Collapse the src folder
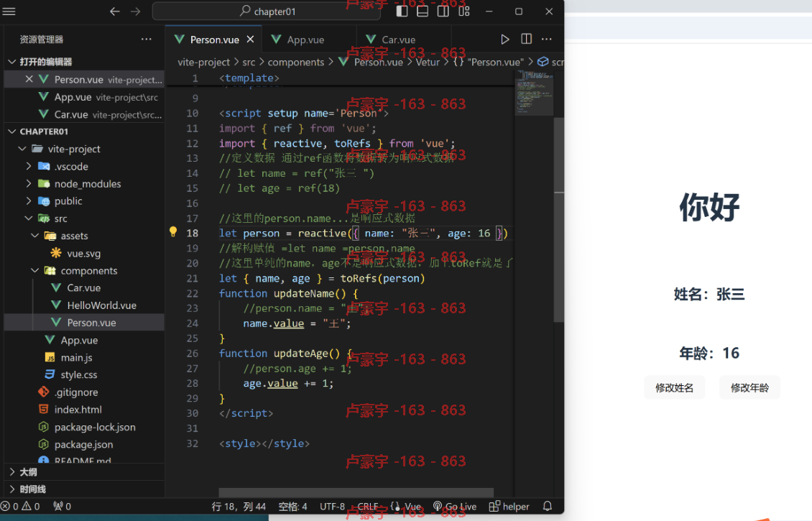Viewport: 812px width, 521px height. 29,218
